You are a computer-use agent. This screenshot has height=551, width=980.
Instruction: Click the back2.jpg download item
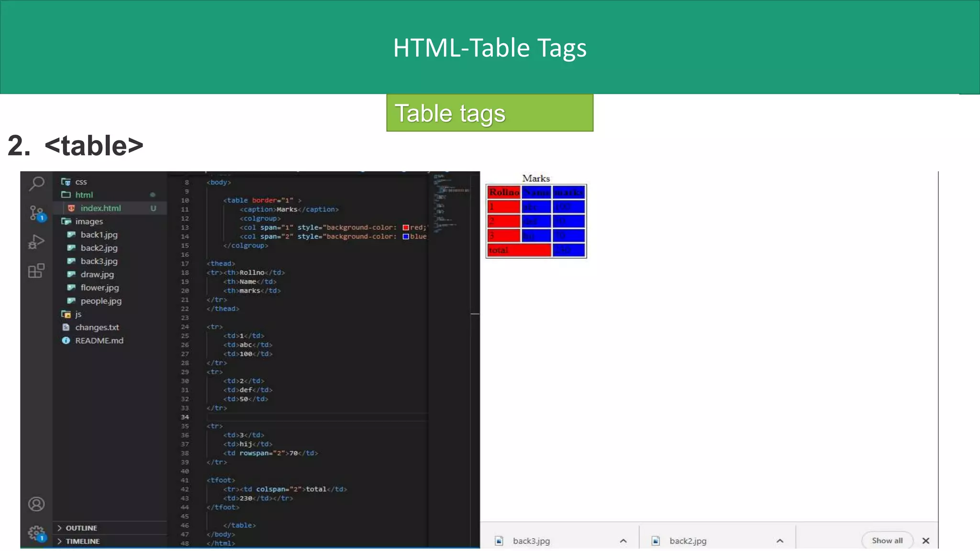tap(717, 541)
